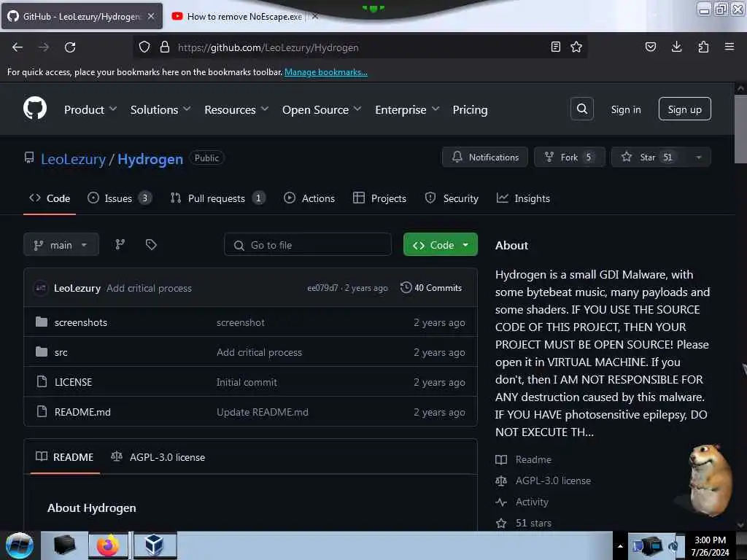Open the GitHub search magnifier button
Screen dimensions: 747x560
[x=582, y=109]
